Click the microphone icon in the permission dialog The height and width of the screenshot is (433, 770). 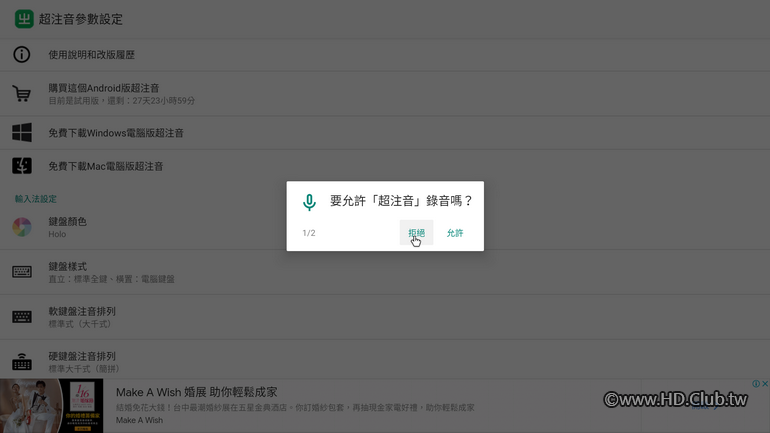pos(309,202)
